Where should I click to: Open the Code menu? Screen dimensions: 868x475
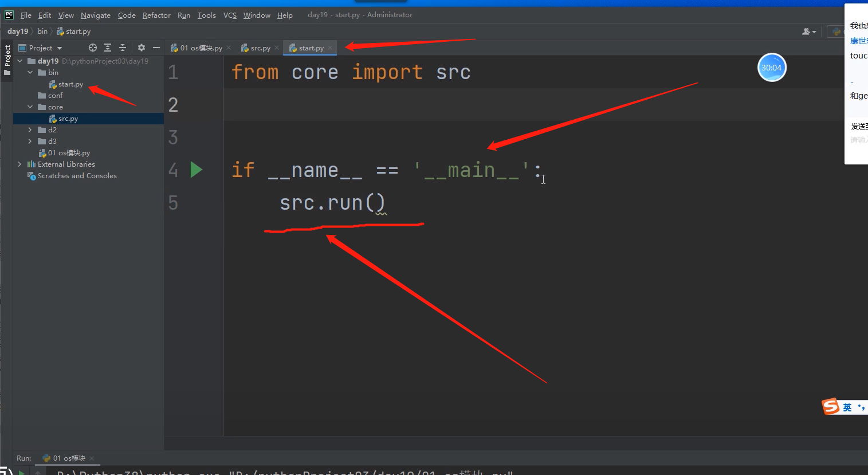pos(127,15)
